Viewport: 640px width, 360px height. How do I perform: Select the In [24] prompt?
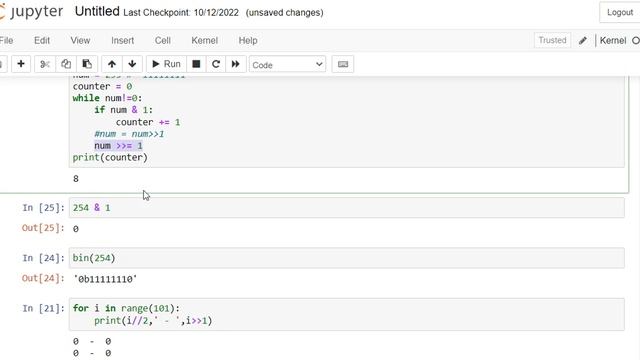(43, 258)
